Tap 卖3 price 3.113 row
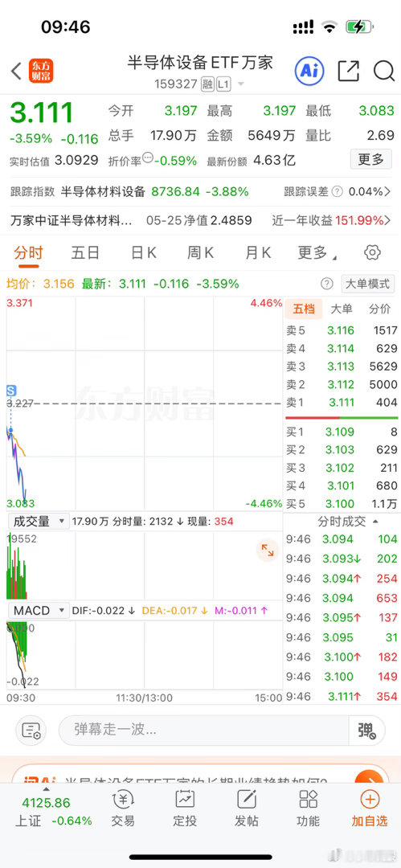The height and width of the screenshot is (868, 401). coord(342,366)
